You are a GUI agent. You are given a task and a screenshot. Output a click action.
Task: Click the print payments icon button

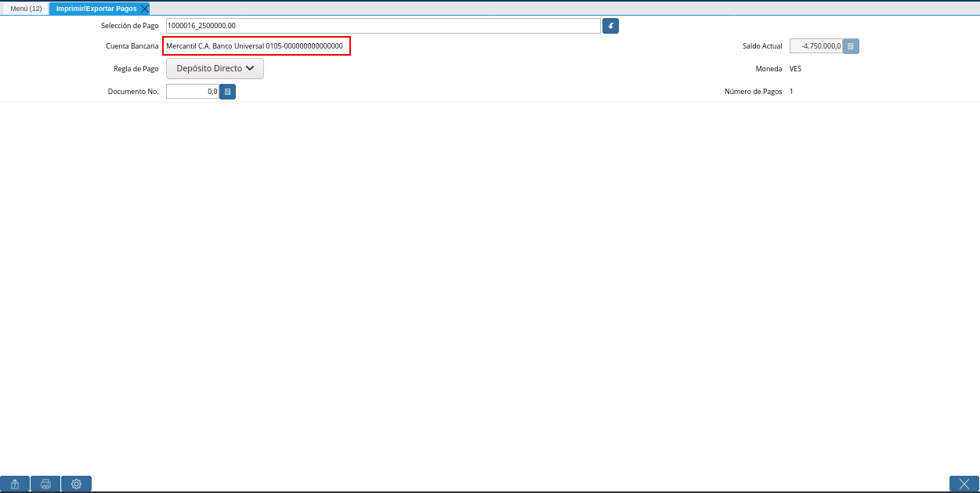coord(45,484)
